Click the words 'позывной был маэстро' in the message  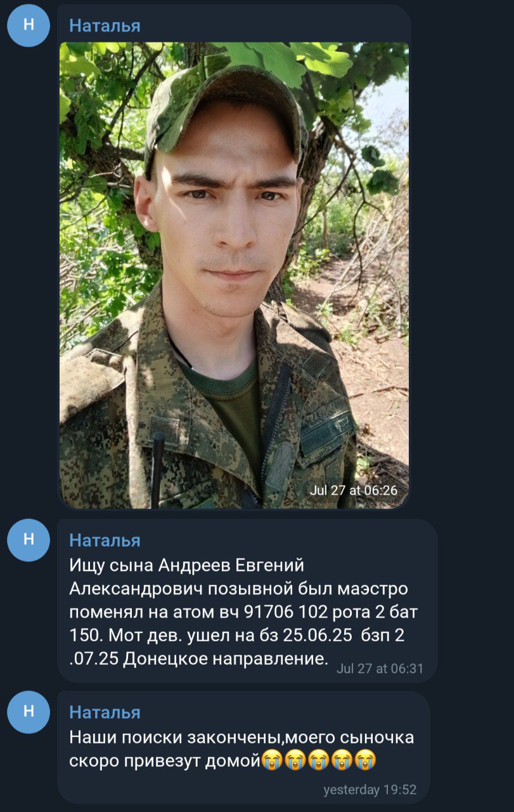point(307,589)
